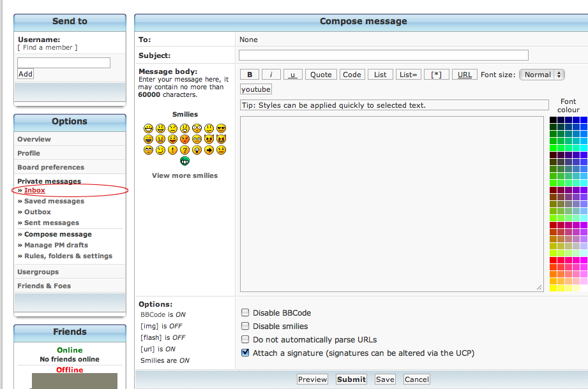Click into the Subject text field
The height and width of the screenshot is (389, 588).
(x=383, y=55)
